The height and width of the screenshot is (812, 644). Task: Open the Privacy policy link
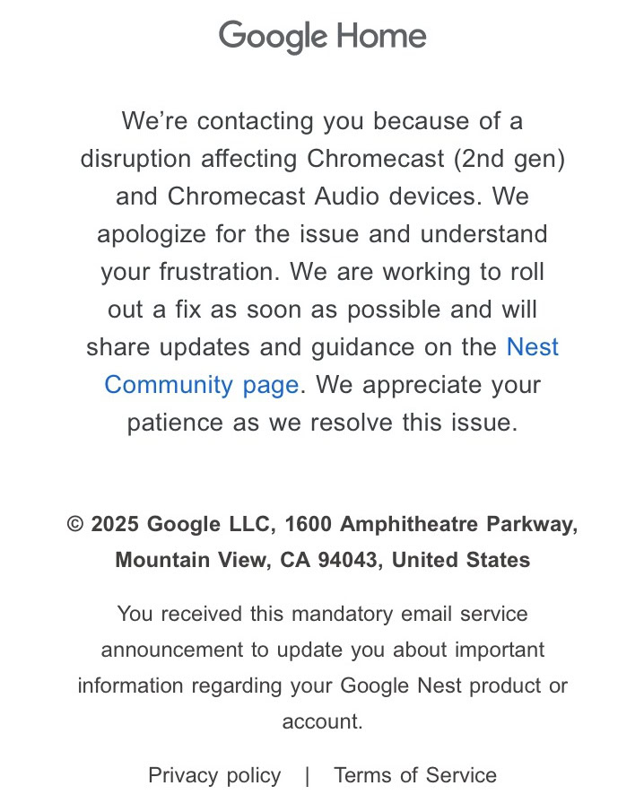(214, 775)
